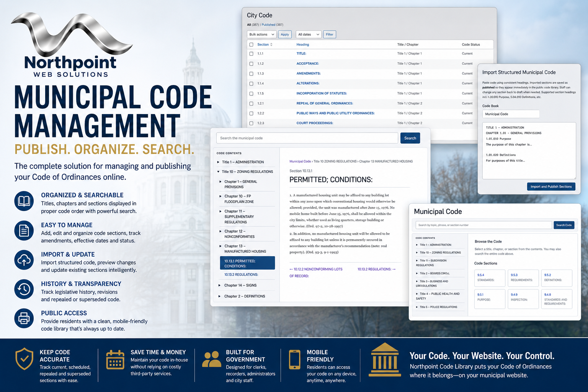Click Import and Publish Sections button

[551, 187]
